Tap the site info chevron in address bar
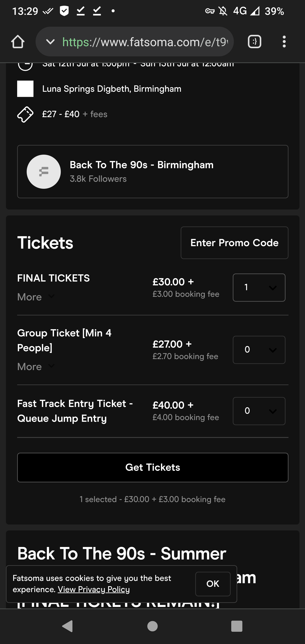The width and height of the screenshot is (305, 644). coord(50,42)
